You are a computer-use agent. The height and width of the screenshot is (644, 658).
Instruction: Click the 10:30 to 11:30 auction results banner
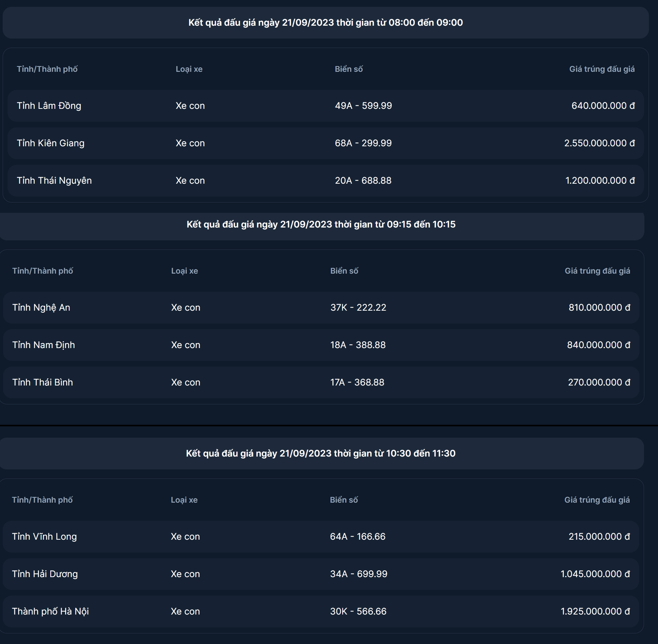tap(321, 454)
